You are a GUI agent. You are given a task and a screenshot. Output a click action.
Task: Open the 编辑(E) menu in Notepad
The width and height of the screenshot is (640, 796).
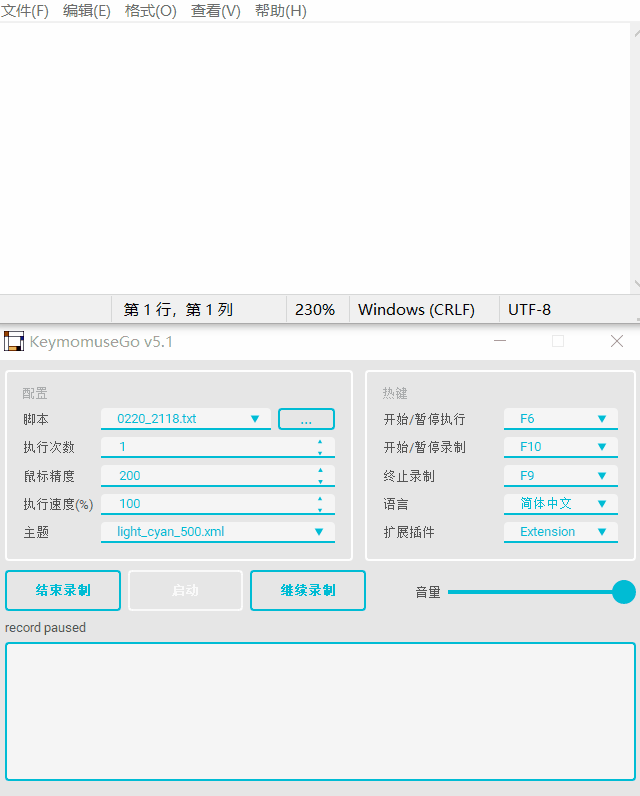point(86,11)
